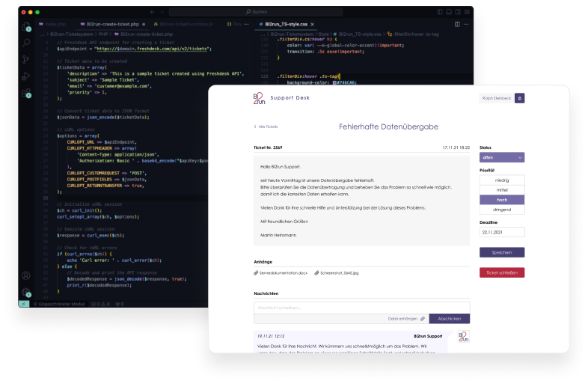This screenshot has height=384, width=588.
Task: Select priority 'dringend'
Action: (502, 210)
